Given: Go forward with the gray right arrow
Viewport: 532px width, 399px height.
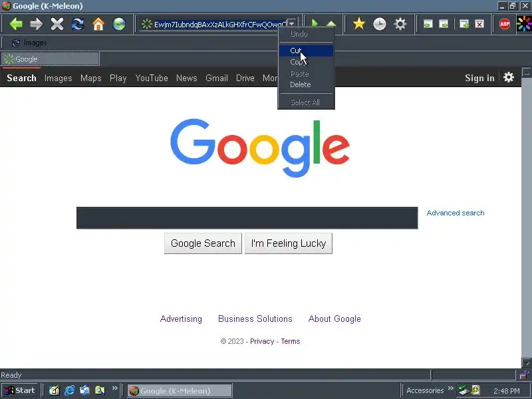Looking at the screenshot, I should click(x=37, y=24).
